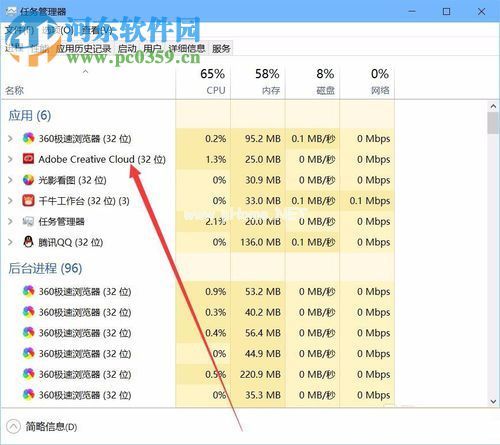
Task: Click browser icon in the 40.2 MB row
Action: pos(28,312)
